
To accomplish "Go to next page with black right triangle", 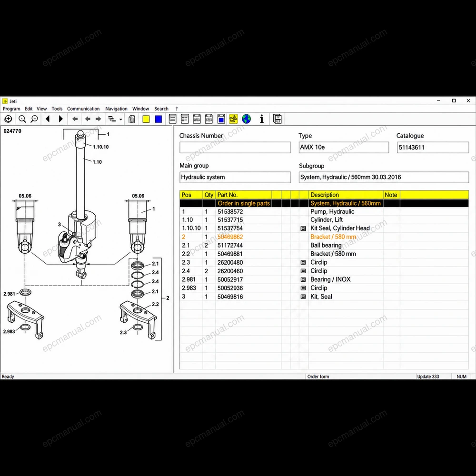I will [x=61, y=119].
